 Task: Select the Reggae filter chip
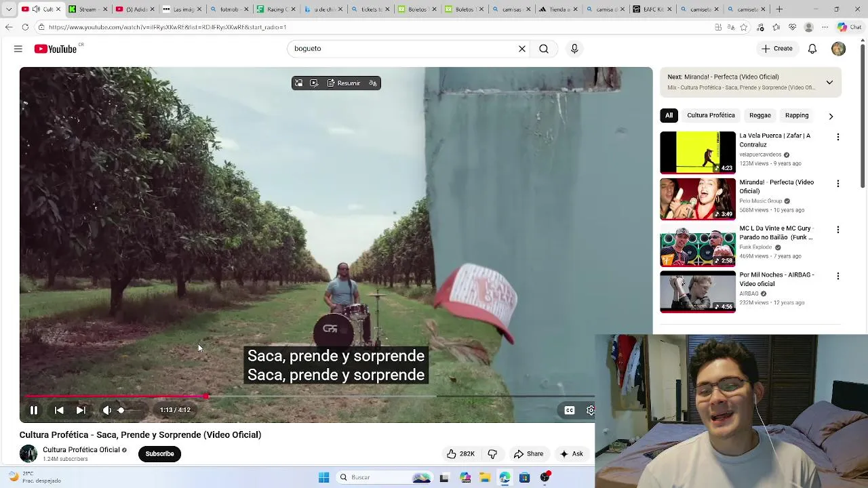pyautogui.click(x=760, y=115)
